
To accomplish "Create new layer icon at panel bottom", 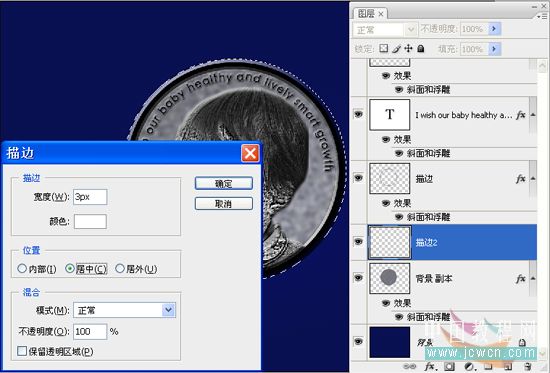I will coord(507,366).
